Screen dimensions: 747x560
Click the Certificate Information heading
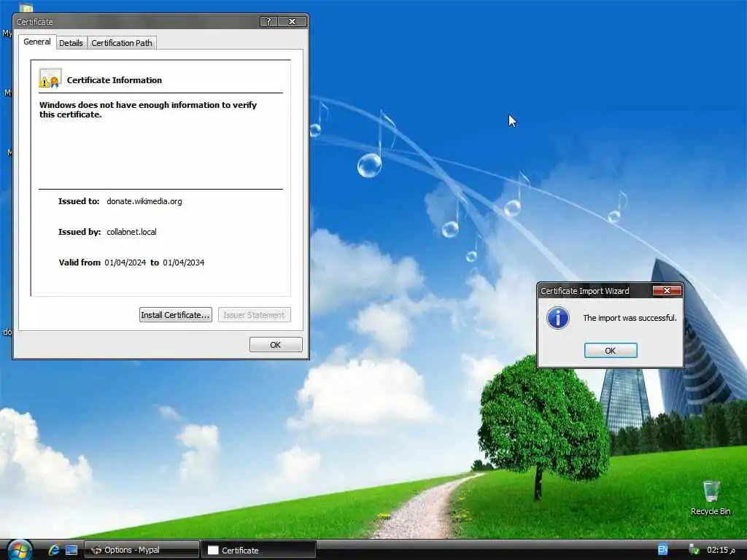point(115,80)
